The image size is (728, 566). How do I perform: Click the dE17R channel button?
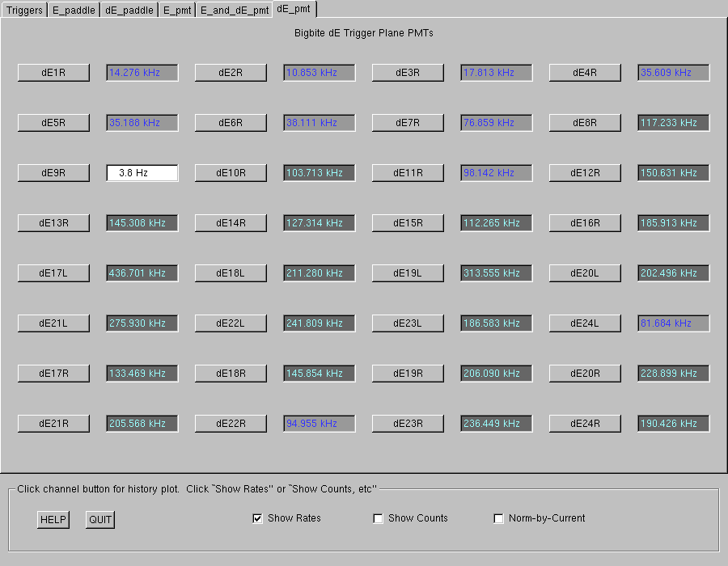click(x=53, y=374)
